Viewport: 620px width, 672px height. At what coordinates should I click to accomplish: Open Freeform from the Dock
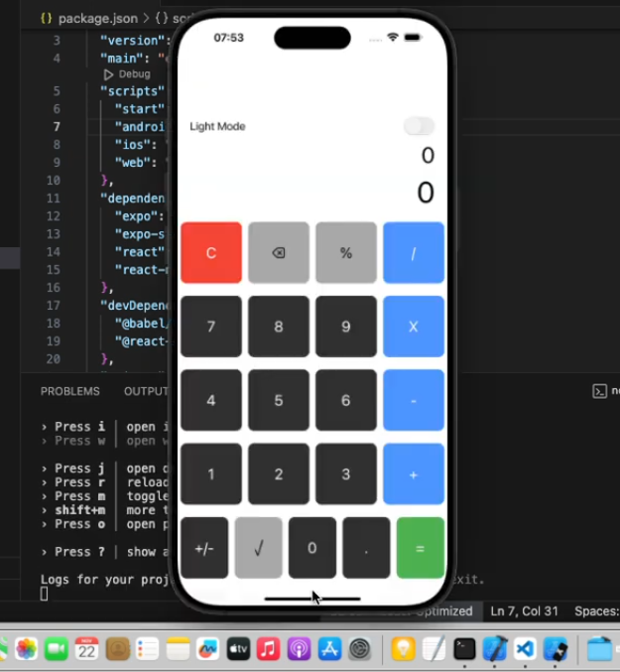(x=208, y=648)
